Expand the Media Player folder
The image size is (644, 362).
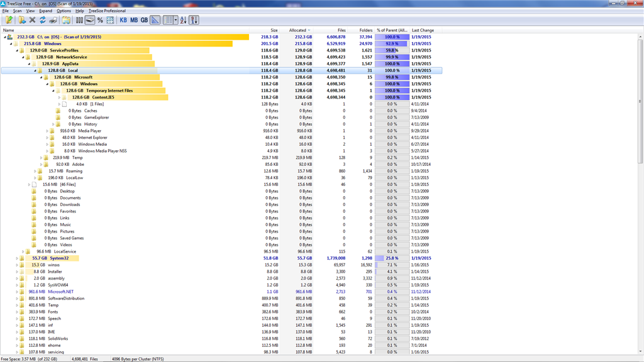47,131
